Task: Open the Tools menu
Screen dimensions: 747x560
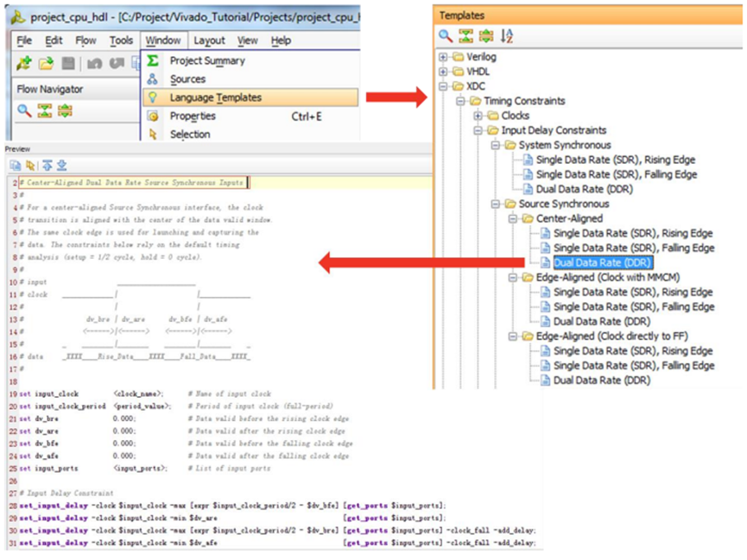Action: (121, 41)
